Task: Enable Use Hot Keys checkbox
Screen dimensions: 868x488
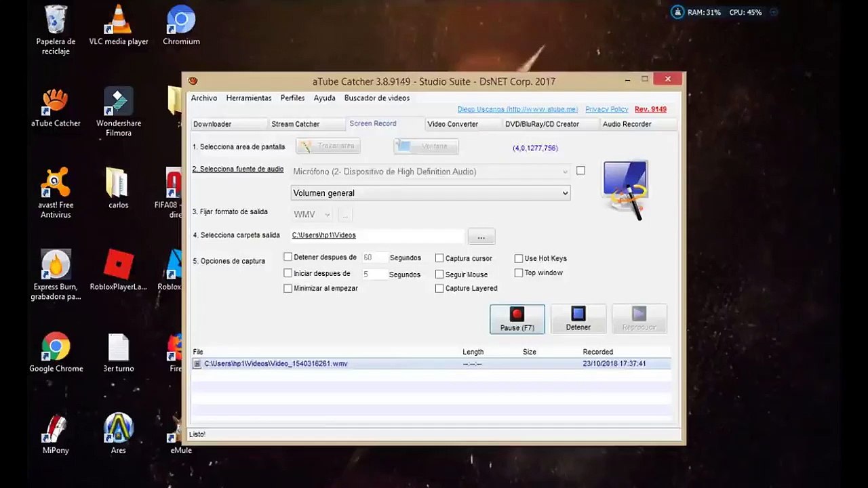Action: coord(519,258)
